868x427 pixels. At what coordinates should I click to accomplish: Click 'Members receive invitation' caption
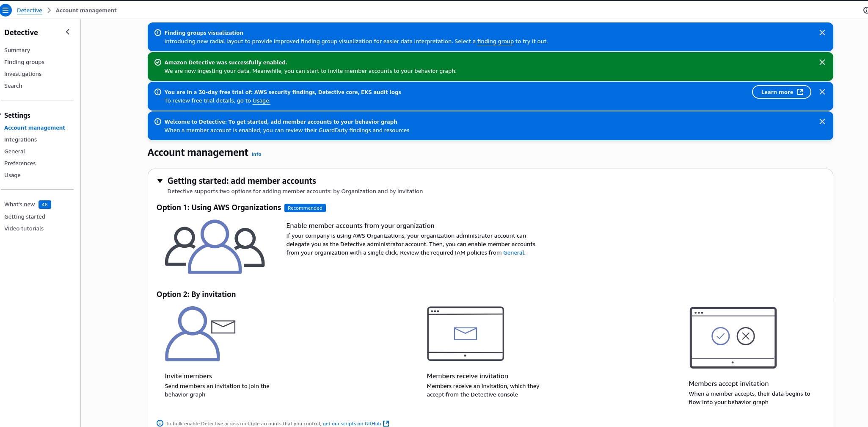pos(467,376)
